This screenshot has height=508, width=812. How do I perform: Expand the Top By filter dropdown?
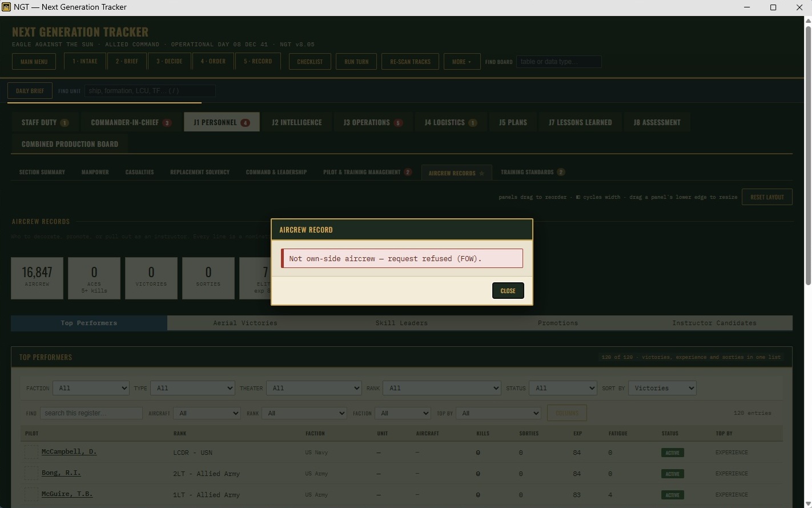coord(499,413)
